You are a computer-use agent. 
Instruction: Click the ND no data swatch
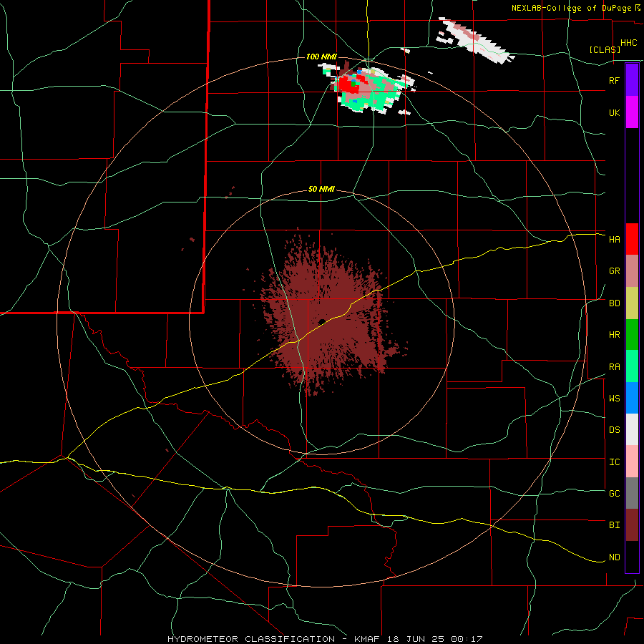coord(632,557)
